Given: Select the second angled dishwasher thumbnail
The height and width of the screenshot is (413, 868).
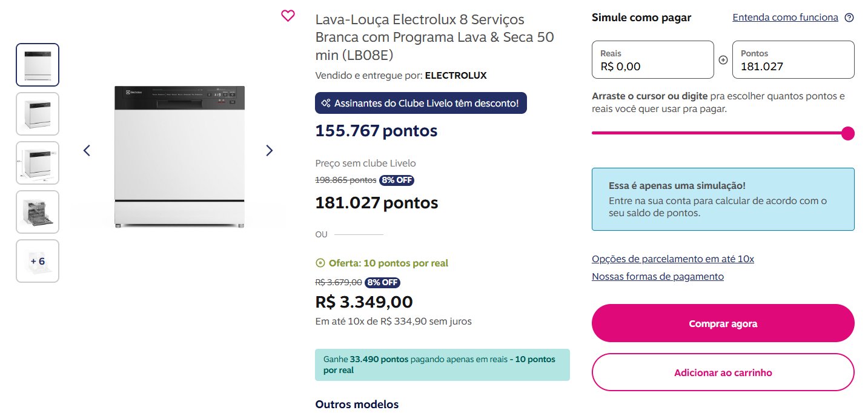Looking at the screenshot, I should 38,114.
